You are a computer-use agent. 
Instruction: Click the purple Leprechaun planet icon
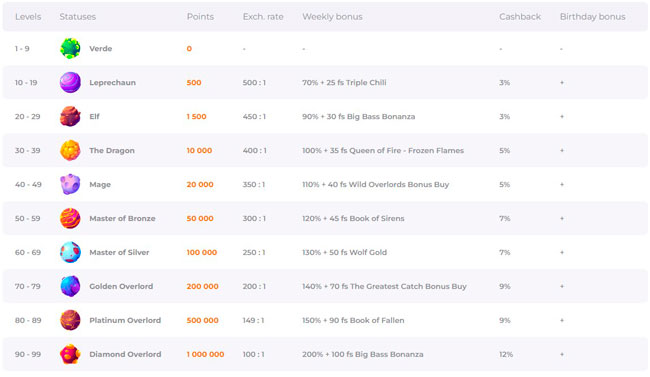[70, 83]
